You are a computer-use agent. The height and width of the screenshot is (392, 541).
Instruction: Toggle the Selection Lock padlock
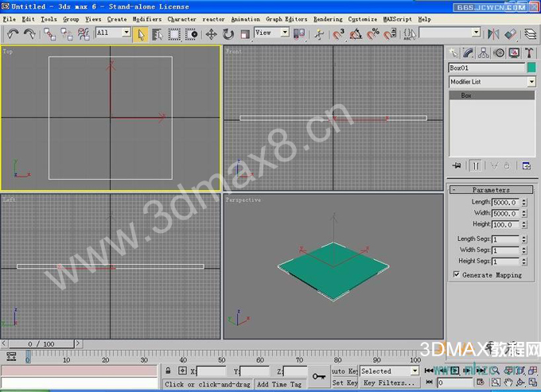(169, 371)
